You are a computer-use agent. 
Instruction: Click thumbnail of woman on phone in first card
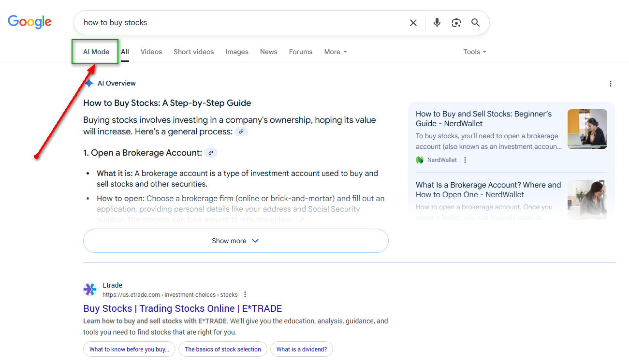[x=587, y=129]
